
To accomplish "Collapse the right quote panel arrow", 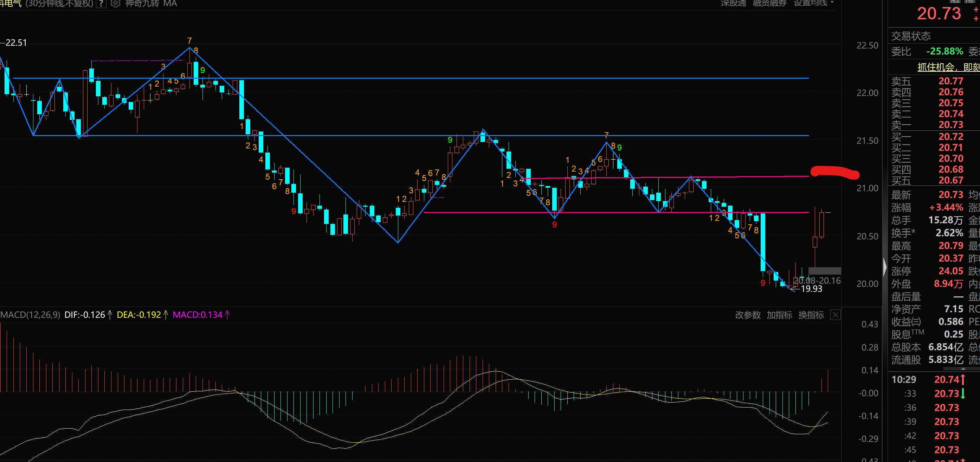I will pyautogui.click(x=884, y=267).
